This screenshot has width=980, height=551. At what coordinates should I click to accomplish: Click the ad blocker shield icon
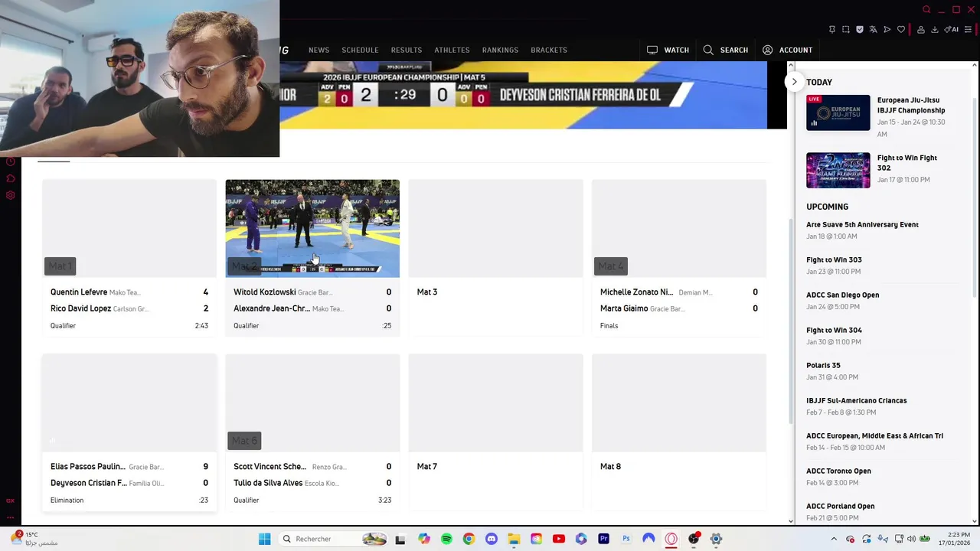pos(860,30)
